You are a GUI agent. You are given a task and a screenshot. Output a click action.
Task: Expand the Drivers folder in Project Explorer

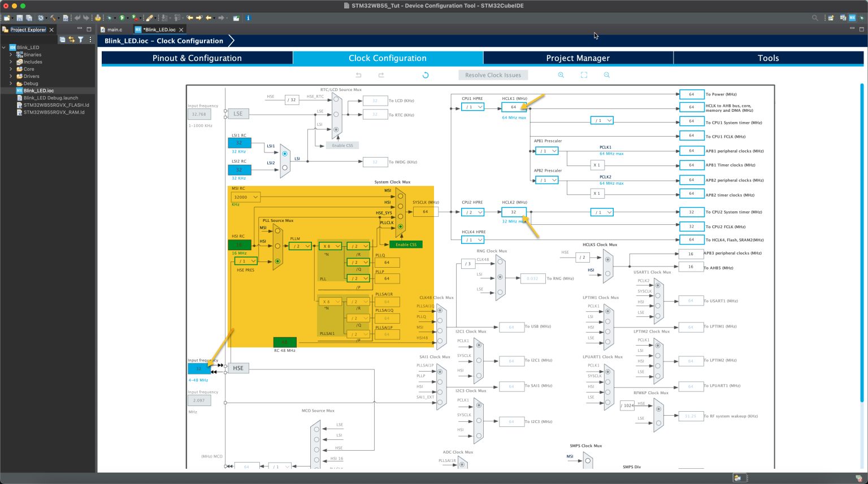click(11, 76)
